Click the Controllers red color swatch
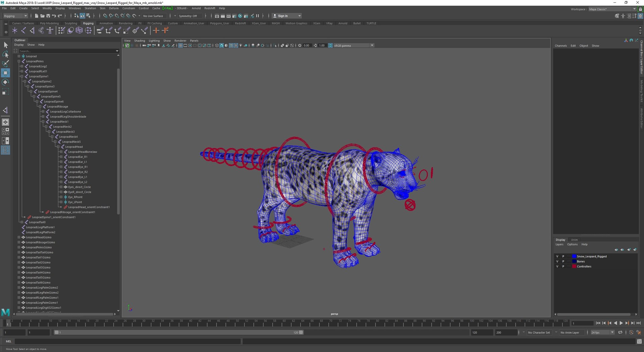The image size is (644, 352). [x=574, y=267]
